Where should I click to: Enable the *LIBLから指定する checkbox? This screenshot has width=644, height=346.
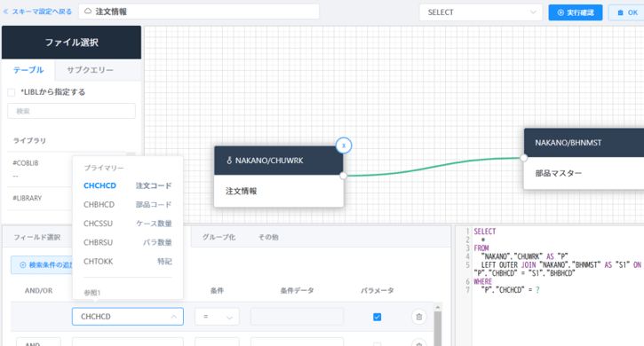pyautogui.click(x=11, y=92)
